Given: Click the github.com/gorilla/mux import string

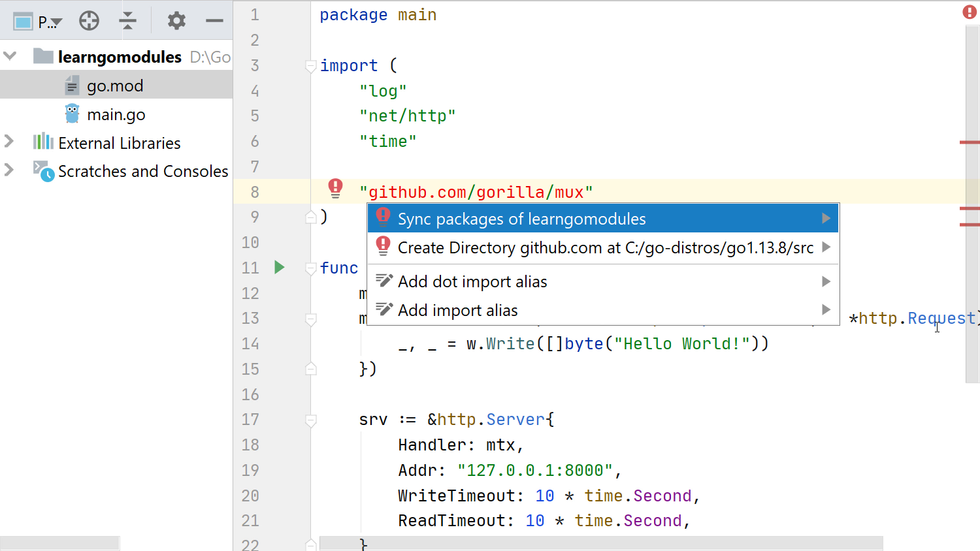Looking at the screenshot, I should (476, 192).
